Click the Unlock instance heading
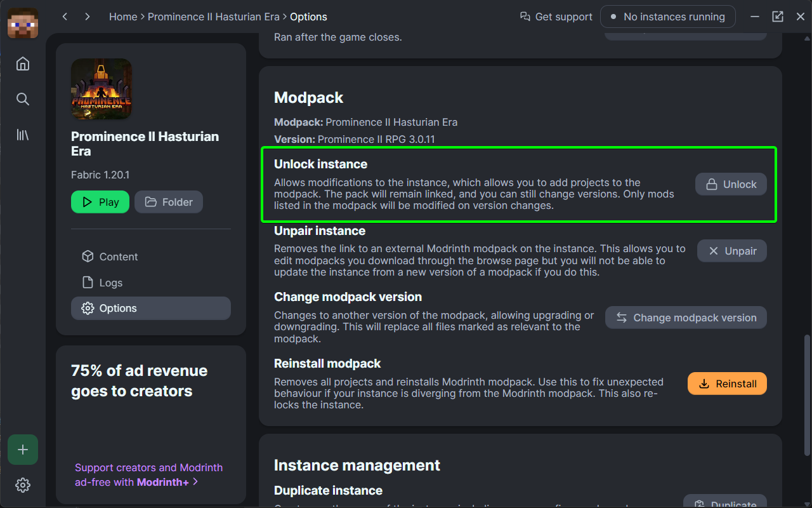 coord(320,164)
